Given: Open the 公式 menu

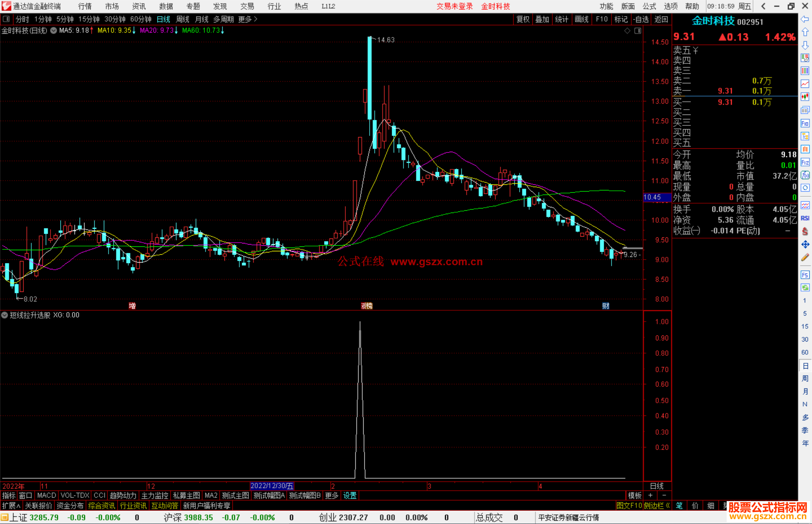Looking at the screenshot, I should tap(649, 6).
